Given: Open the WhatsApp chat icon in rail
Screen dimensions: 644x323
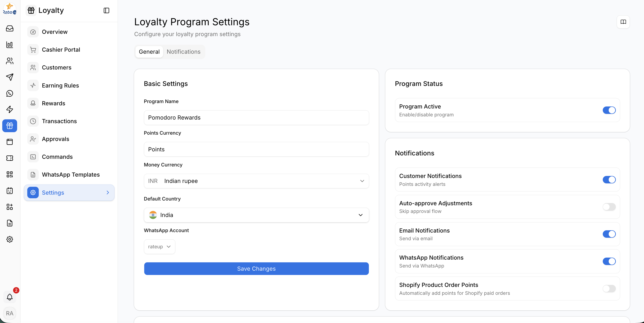Looking at the screenshot, I should pos(9,93).
